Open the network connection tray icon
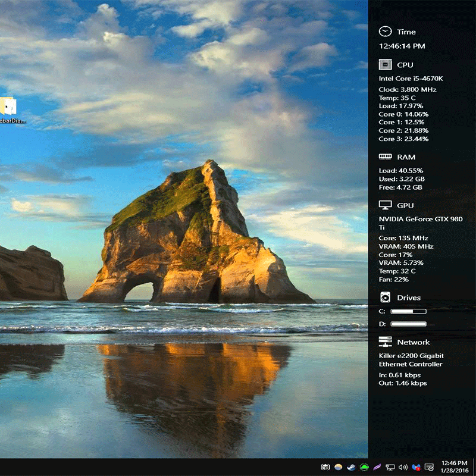 pyautogui.click(x=390, y=467)
